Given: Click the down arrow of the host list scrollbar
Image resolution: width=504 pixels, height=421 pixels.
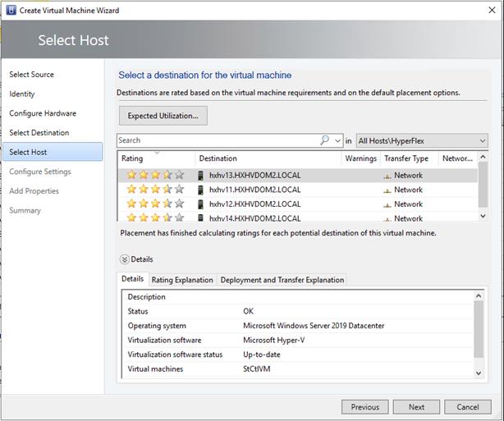Looking at the screenshot, I should [483, 216].
